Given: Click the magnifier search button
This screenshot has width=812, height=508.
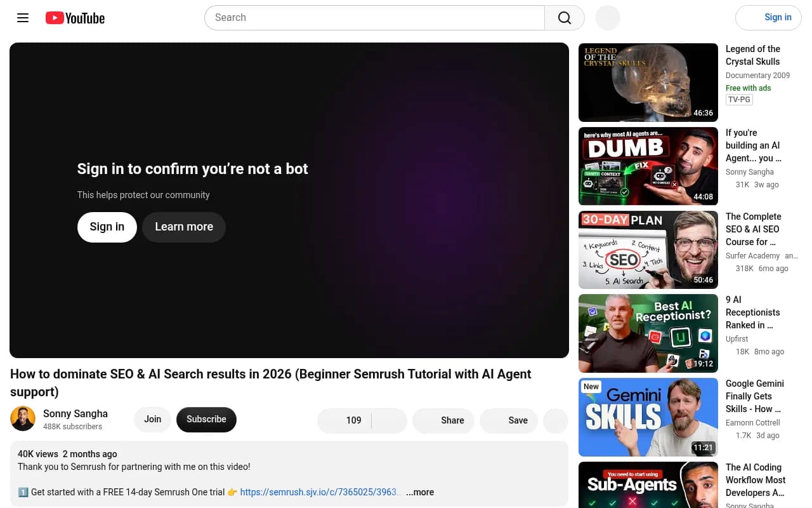Looking at the screenshot, I should click(x=565, y=18).
